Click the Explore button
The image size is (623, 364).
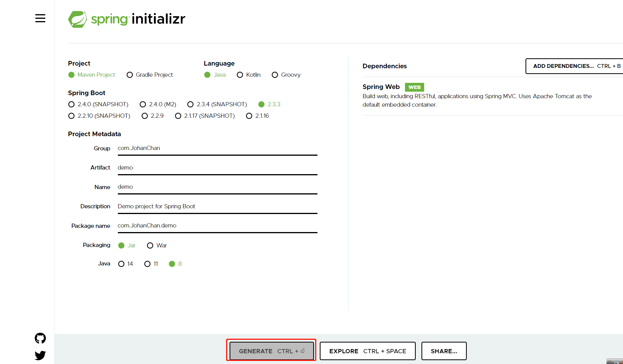(x=368, y=351)
